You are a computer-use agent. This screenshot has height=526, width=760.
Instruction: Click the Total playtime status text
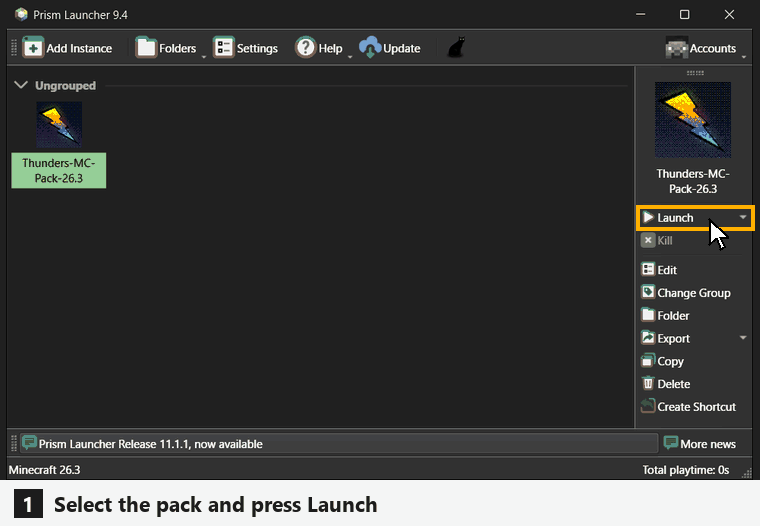pyautogui.click(x=685, y=470)
